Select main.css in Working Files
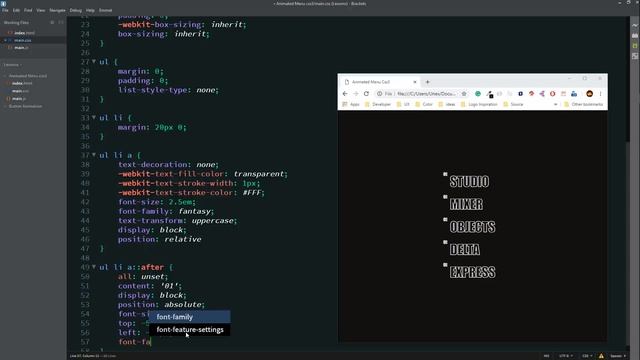Screen dimensions: 640x360 pos(22,40)
